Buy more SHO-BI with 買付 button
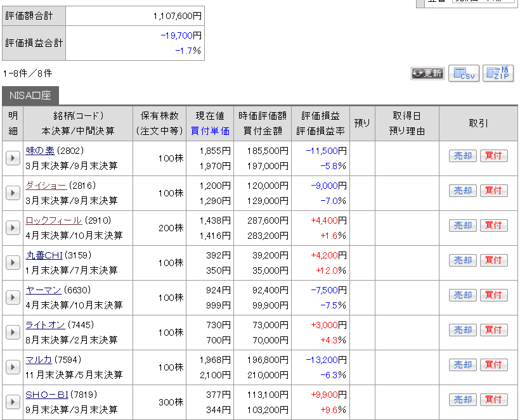 pyautogui.click(x=494, y=400)
